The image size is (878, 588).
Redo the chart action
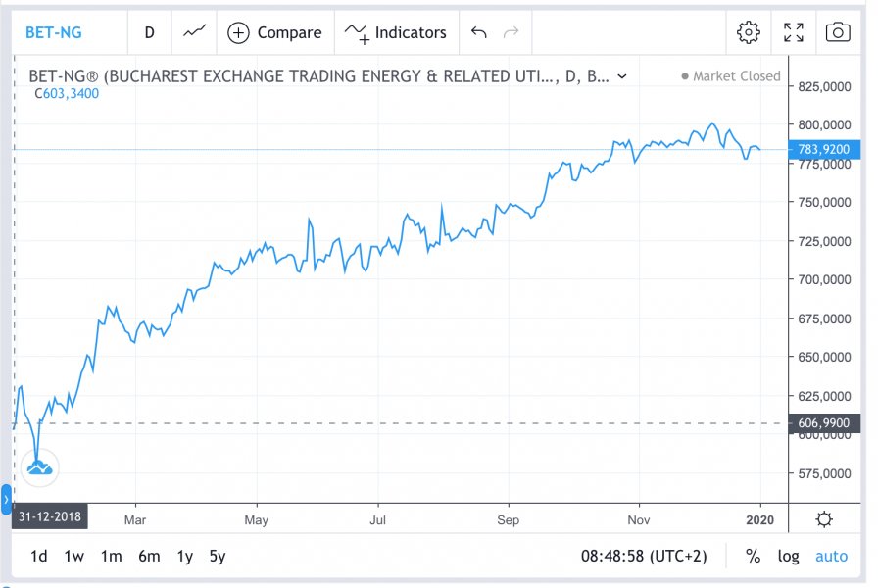click(x=511, y=32)
